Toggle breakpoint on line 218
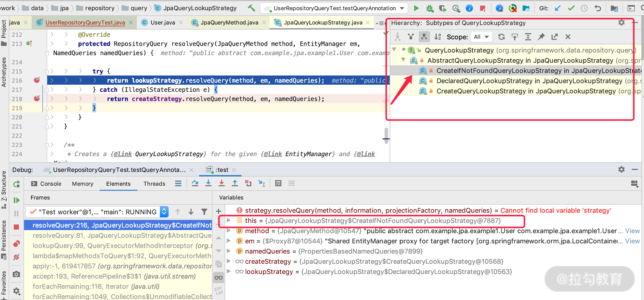The height and width of the screenshot is (300, 644). (37, 99)
